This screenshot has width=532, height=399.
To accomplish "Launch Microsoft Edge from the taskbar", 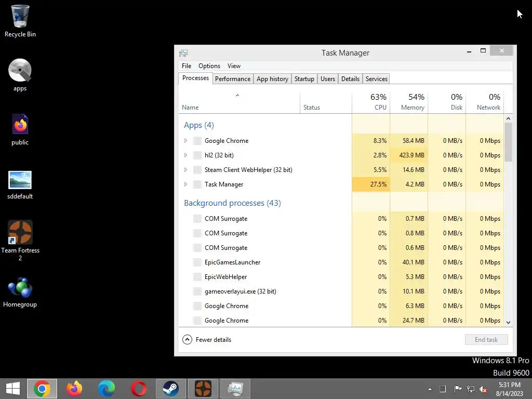I will tap(106, 389).
